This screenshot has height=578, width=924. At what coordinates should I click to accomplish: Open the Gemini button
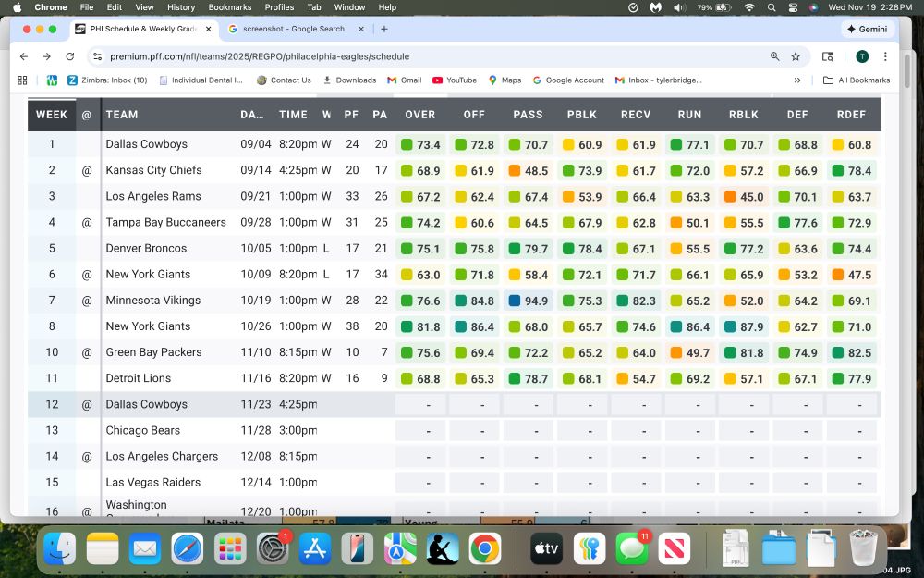coord(867,29)
